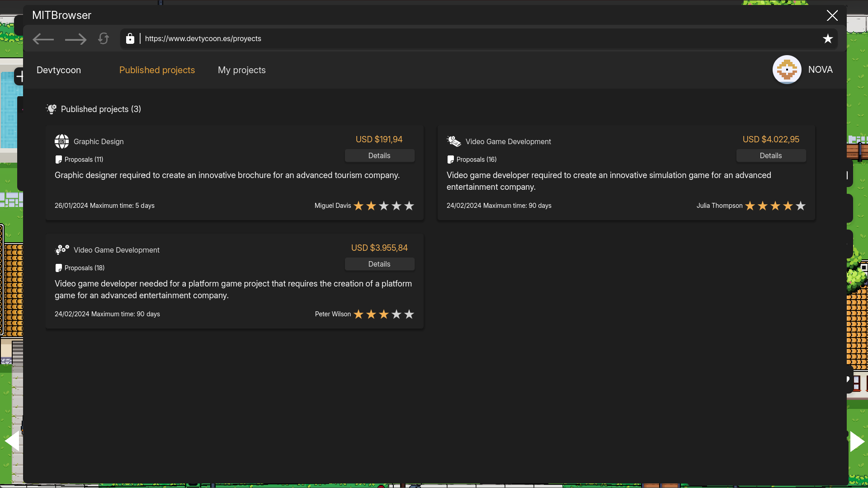This screenshot has width=868, height=488.
Task: Click the browser forward arrow
Action: 75,39
